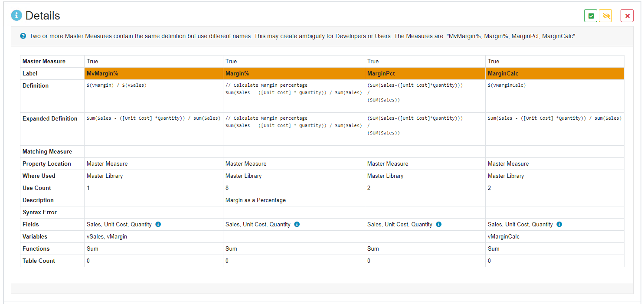This screenshot has height=304, width=644.
Task: Click the vMarginCalc variable entry
Action: 503,237
